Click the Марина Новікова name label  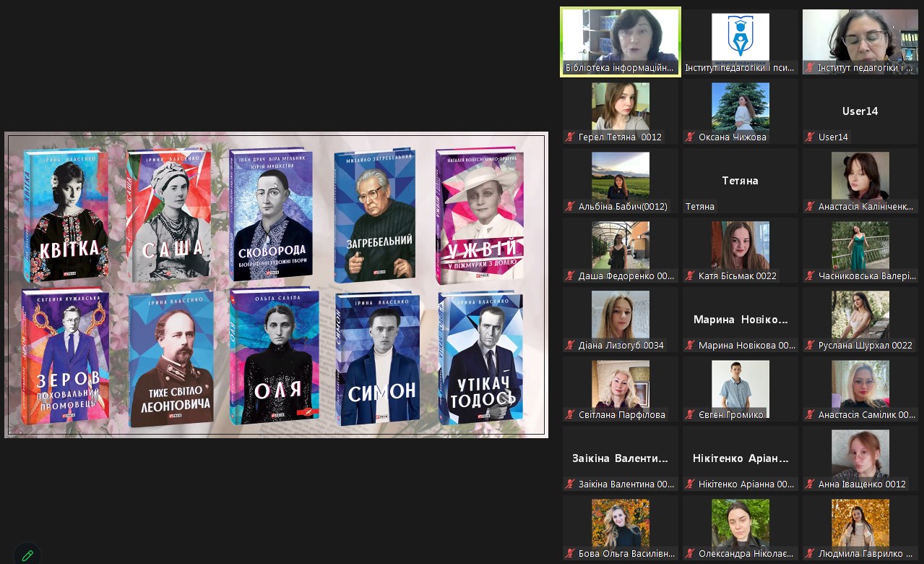click(x=747, y=346)
